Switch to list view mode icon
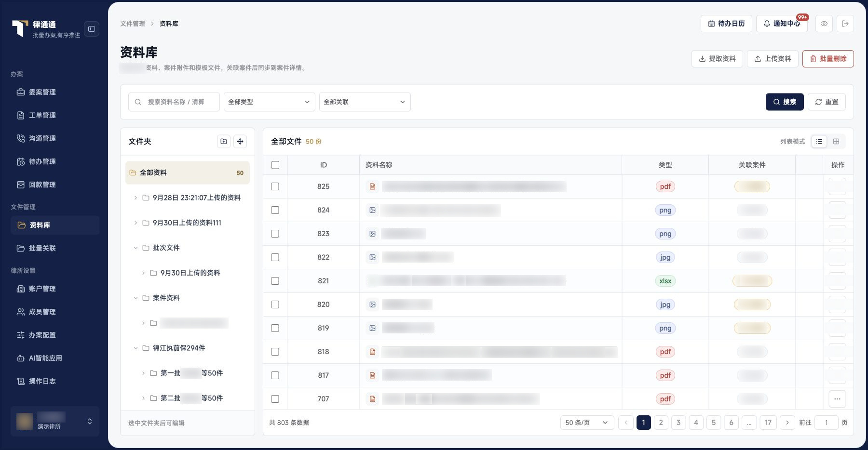Screen dimensions: 868x450 click(819, 141)
